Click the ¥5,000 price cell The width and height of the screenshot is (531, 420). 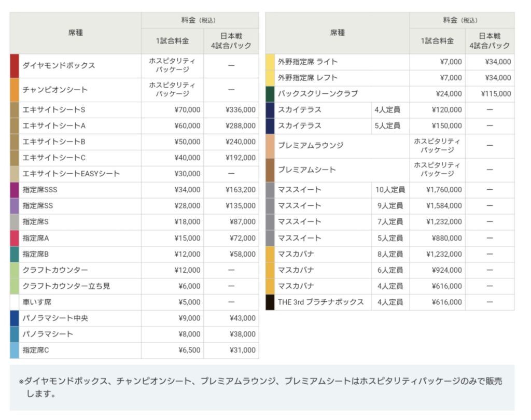189,302
